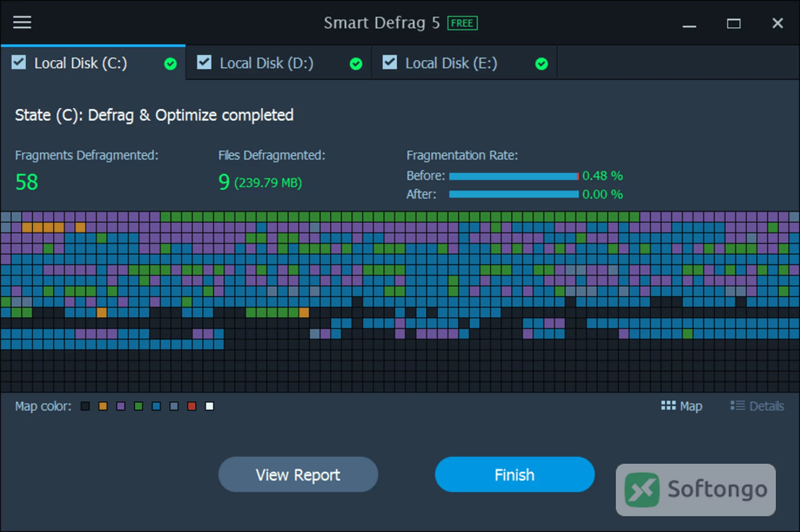Click the Finish button

click(515, 475)
